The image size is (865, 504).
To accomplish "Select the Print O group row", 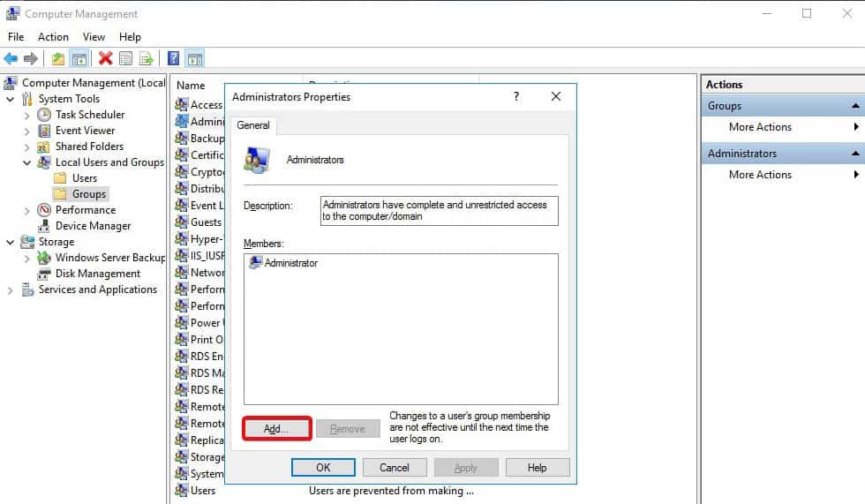I will pyautogui.click(x=199, y=340).
